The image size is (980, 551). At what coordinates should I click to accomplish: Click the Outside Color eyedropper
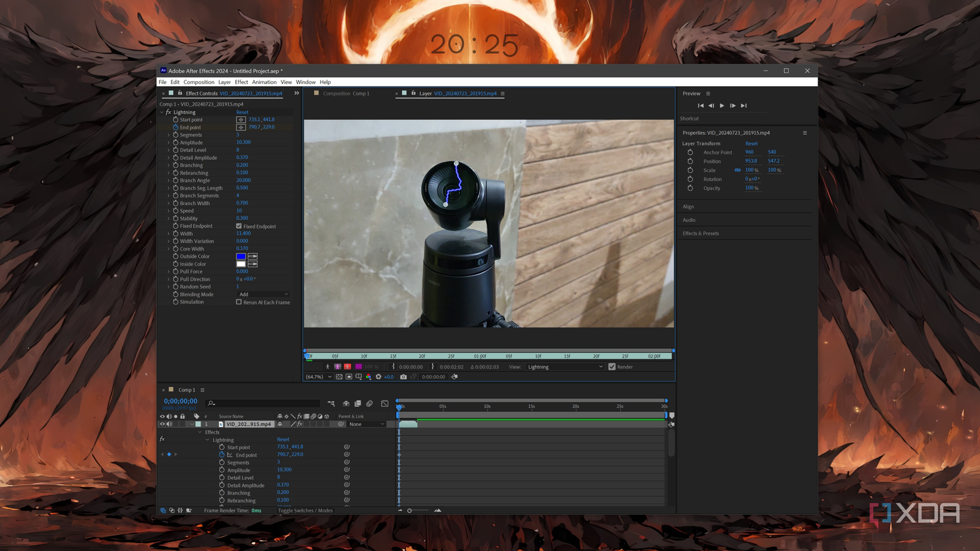point(252,257)
